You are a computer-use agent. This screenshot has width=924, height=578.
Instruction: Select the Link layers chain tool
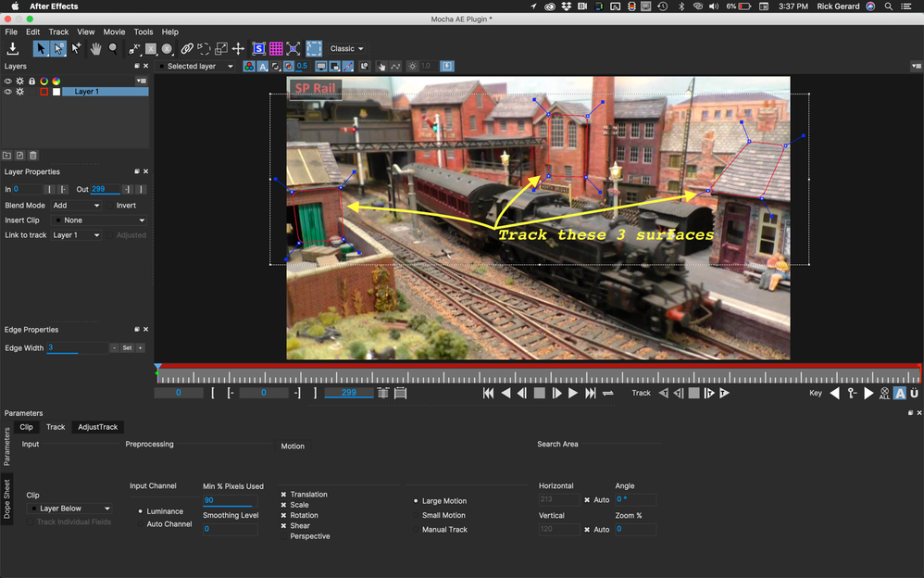[x=186, y=48]
